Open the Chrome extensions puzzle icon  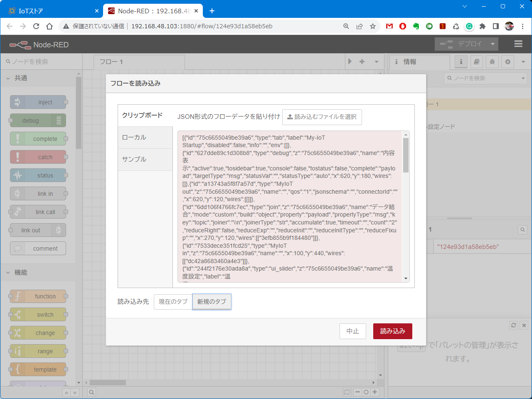coord(483,26)
